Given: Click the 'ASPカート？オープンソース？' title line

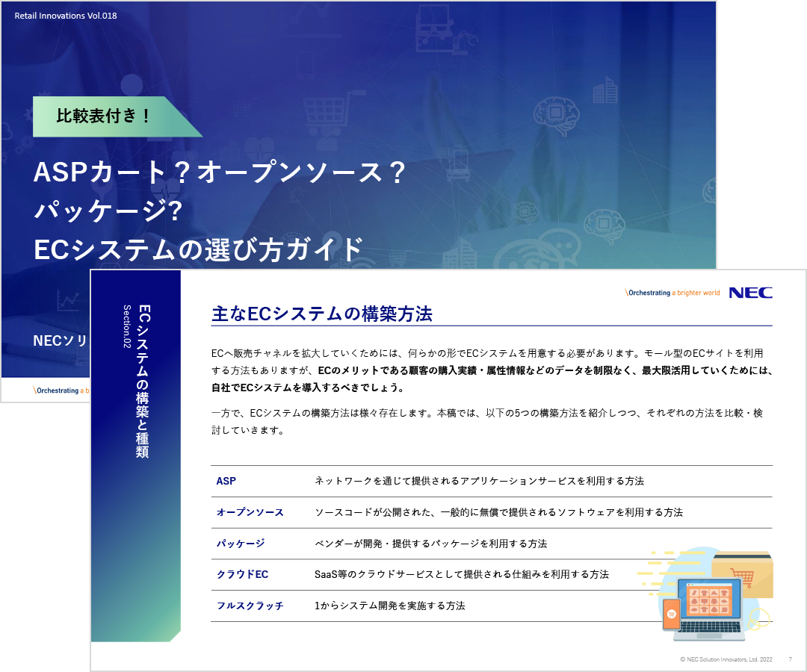Looking at the screenshot, I should click(220, 172).
